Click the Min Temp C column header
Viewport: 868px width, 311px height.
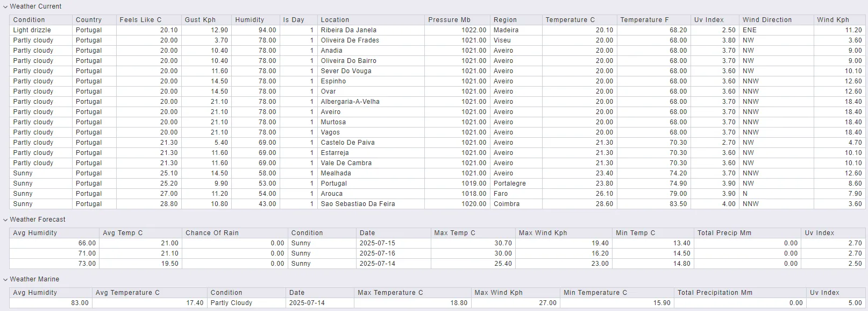tap(653, 233)
